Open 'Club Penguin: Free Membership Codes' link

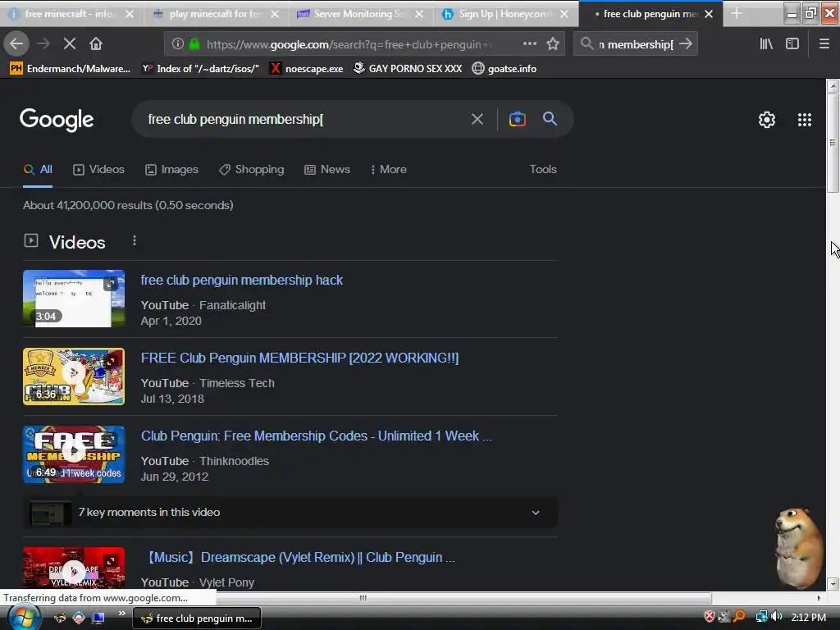pyautogui.click(x=316, y=436)
